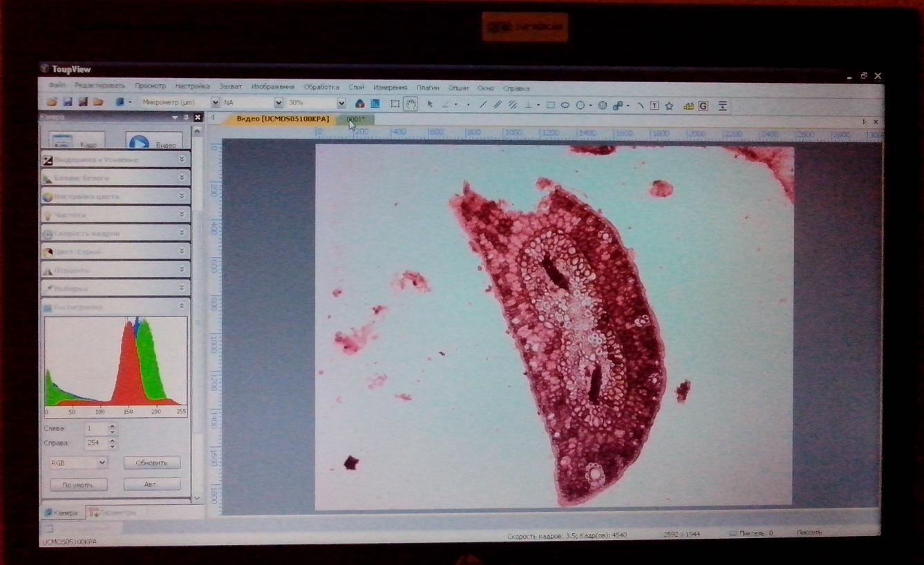Click the last toolbar icon with stacked lines

722,106
